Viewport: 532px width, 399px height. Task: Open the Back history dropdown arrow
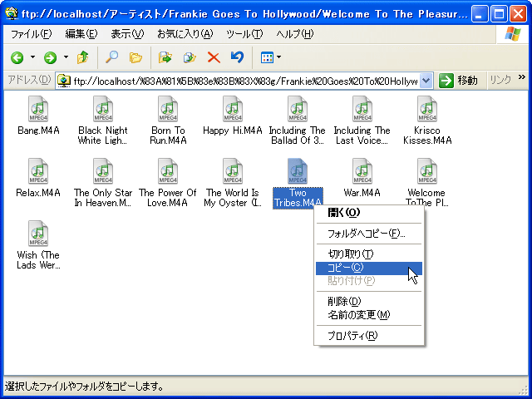pos(32,57)
